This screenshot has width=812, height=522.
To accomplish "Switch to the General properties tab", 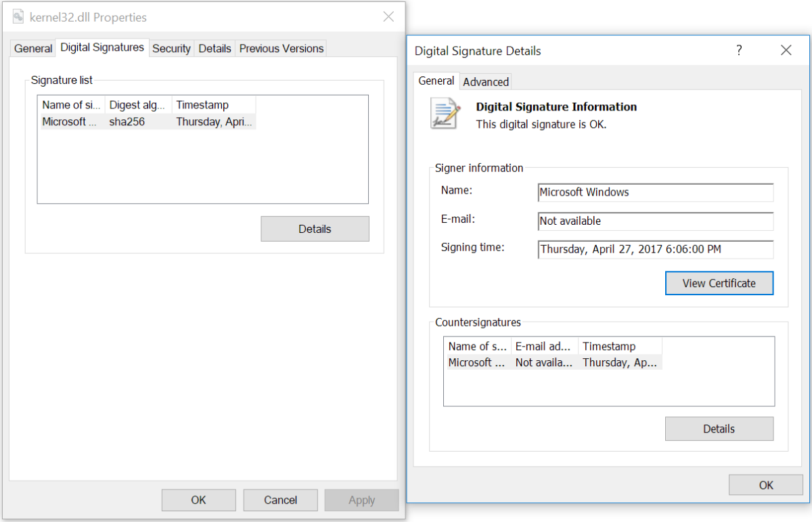I will point(33,48).
